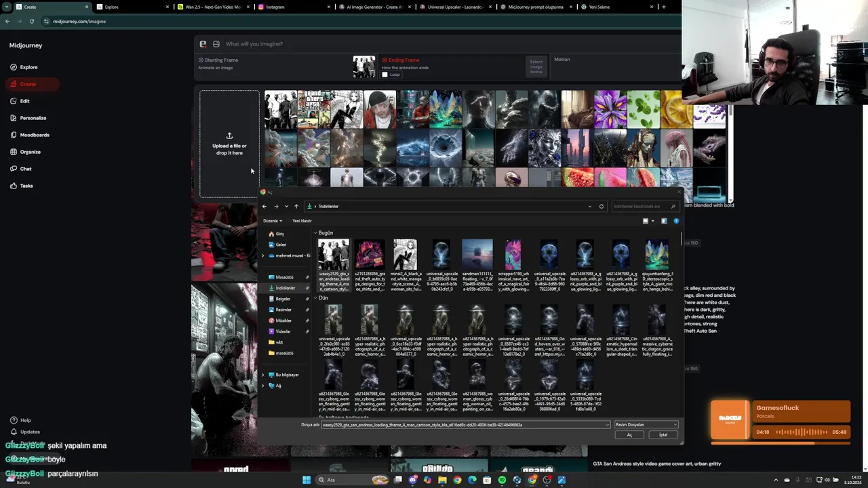Screen dimensions: 868x488
Task: Expand Bu bilgisayar tree node
Action: 263,375
